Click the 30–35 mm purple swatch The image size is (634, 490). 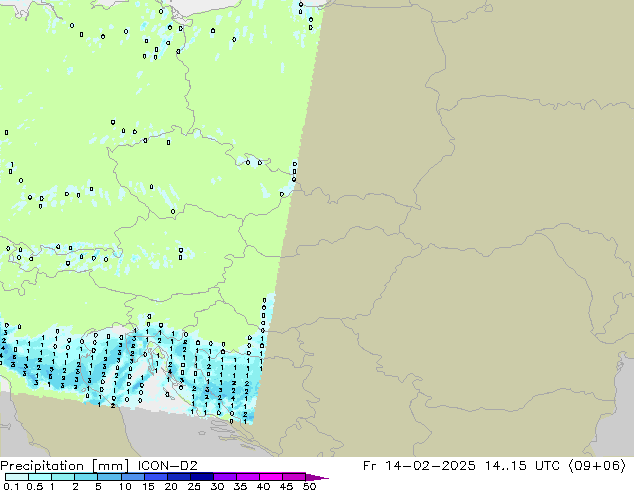click(225, 477)
